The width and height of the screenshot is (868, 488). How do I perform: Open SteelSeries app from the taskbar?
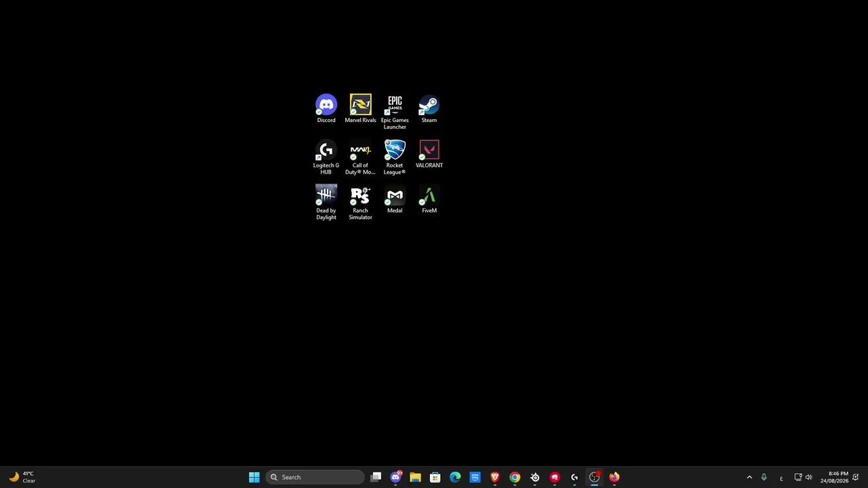535,477
